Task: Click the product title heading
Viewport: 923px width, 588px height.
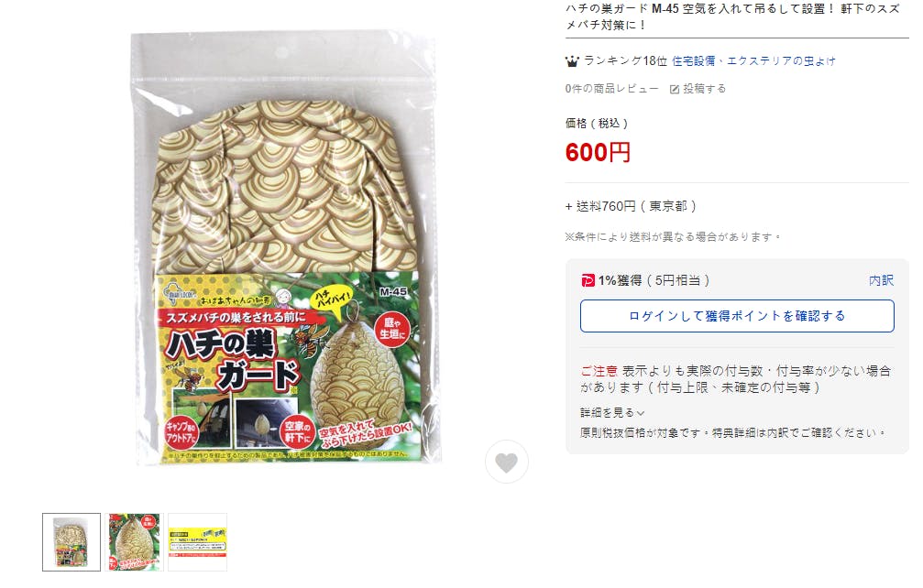Action: [732, 16]
